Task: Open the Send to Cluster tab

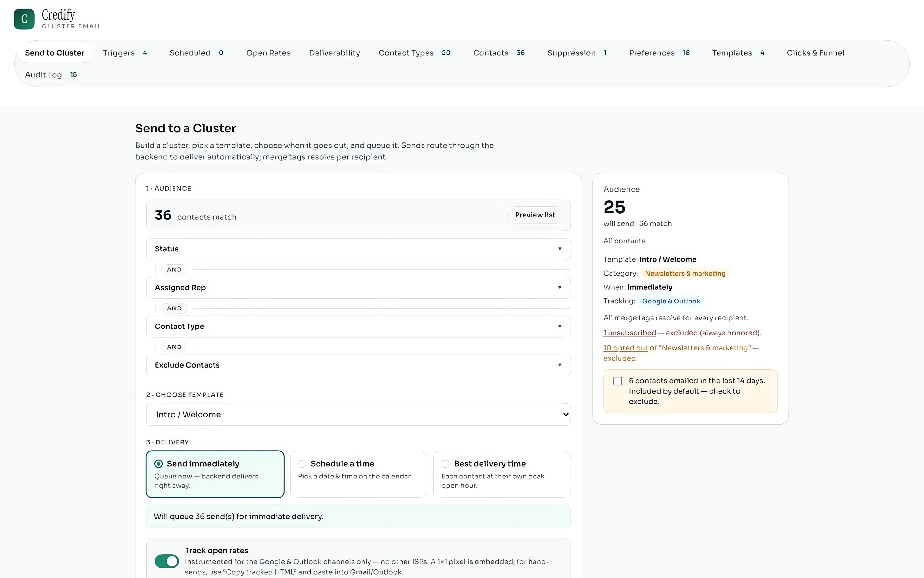Action: click(55, 53)
